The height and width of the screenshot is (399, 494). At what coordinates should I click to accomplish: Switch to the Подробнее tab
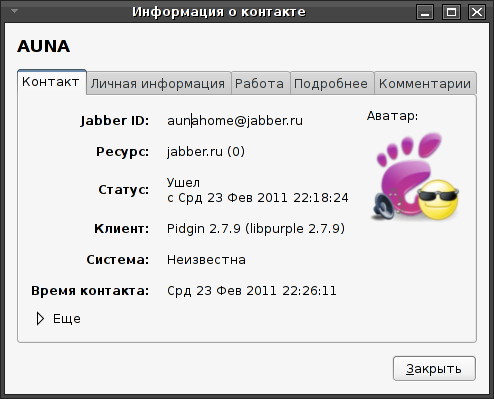[x=331, y=83]
